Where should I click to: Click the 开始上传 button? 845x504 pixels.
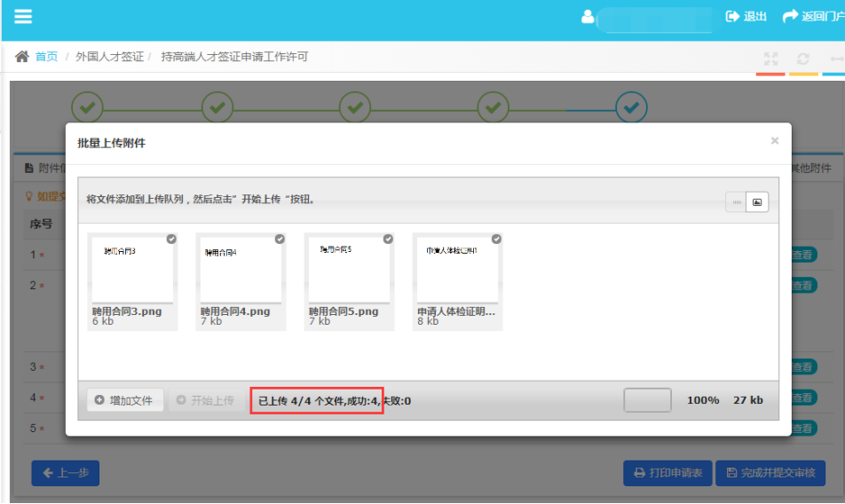[206, 400]
